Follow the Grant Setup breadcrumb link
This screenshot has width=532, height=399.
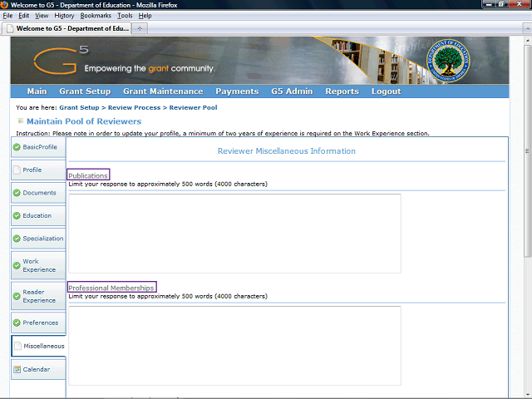(x=79, y=107)
